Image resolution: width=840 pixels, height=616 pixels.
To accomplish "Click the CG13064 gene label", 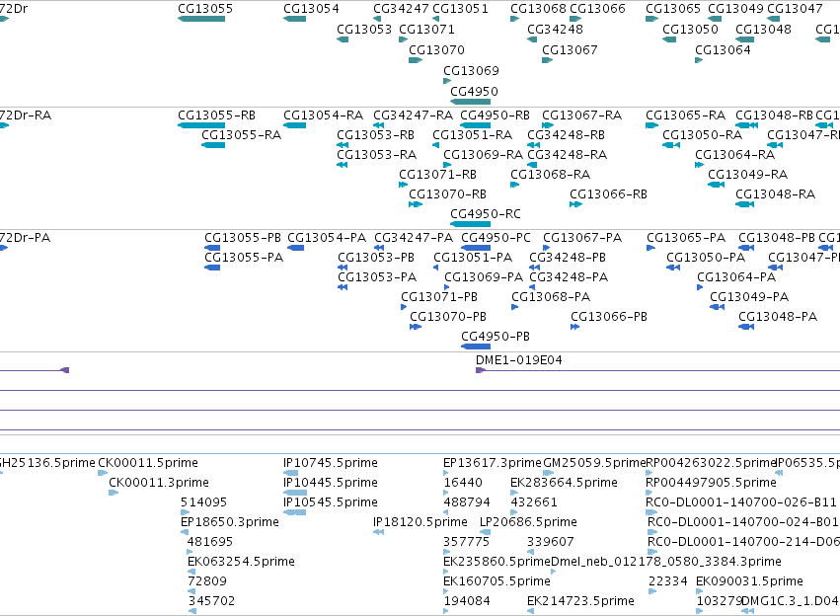I will [x=723, y=49].
